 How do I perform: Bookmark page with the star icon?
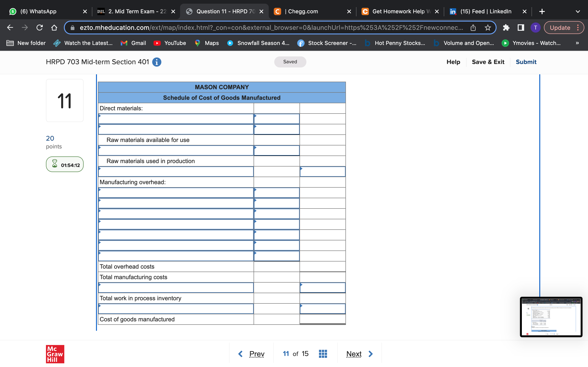point(488,28)
